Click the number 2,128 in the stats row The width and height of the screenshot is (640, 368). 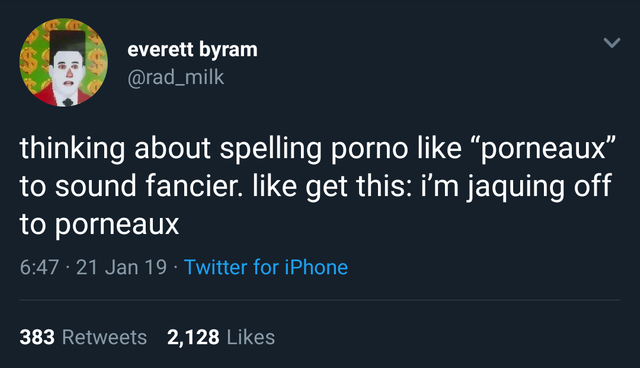[193, 337]
